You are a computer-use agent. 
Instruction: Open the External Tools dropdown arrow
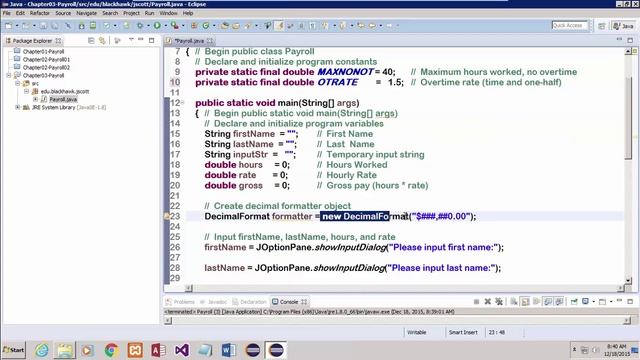(183, 26)
